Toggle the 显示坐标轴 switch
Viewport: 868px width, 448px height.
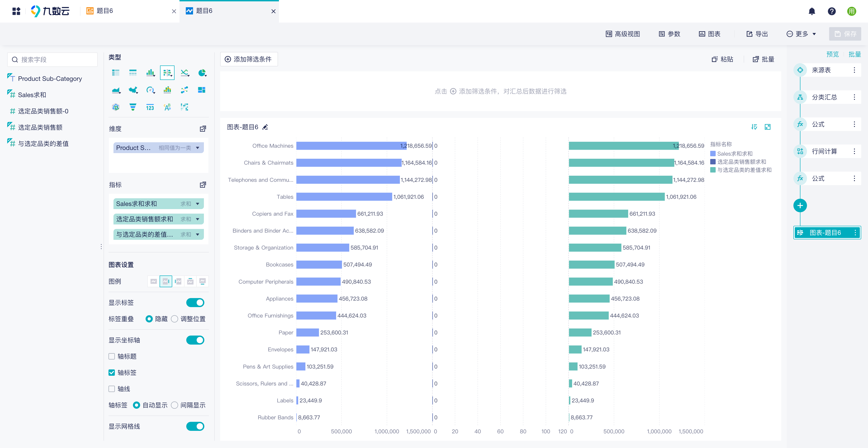click(195, 340)
